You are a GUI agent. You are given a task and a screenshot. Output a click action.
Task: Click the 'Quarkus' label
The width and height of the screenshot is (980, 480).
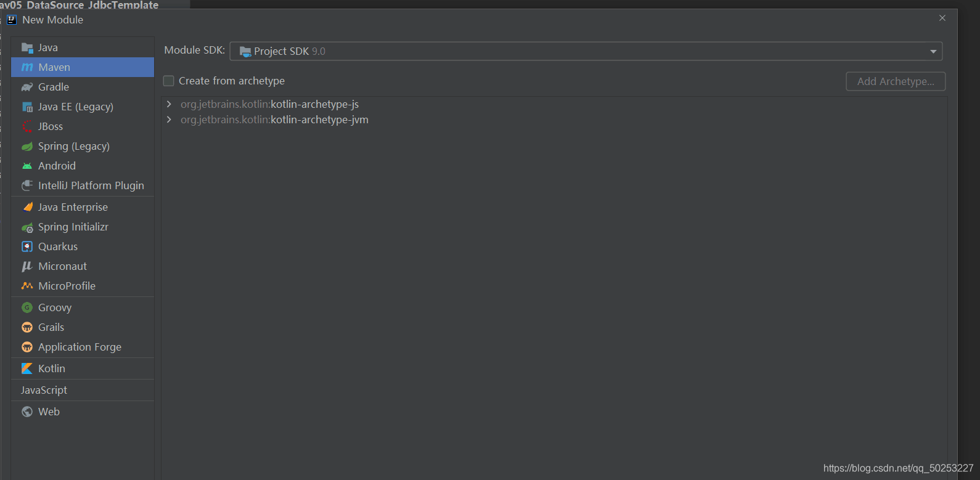(58, 246)
